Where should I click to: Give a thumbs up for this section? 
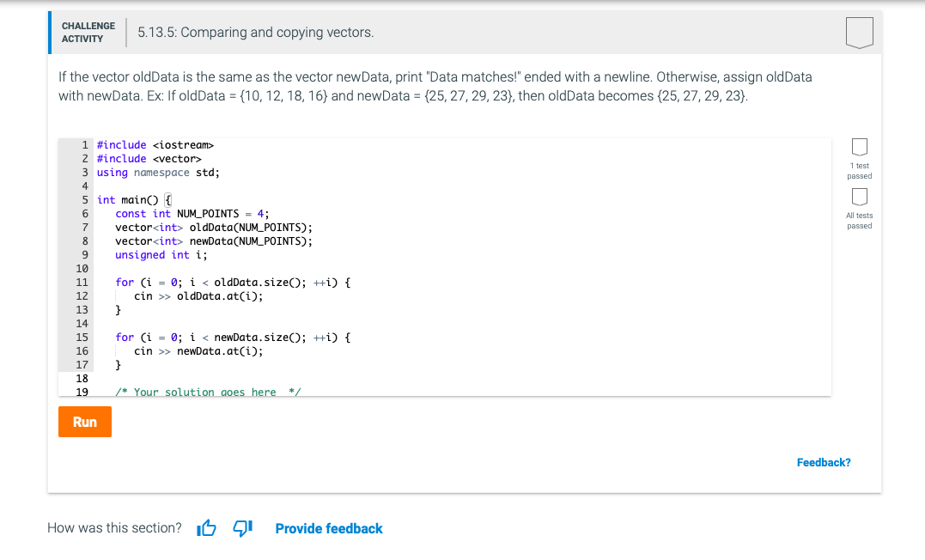pos(206,528)
